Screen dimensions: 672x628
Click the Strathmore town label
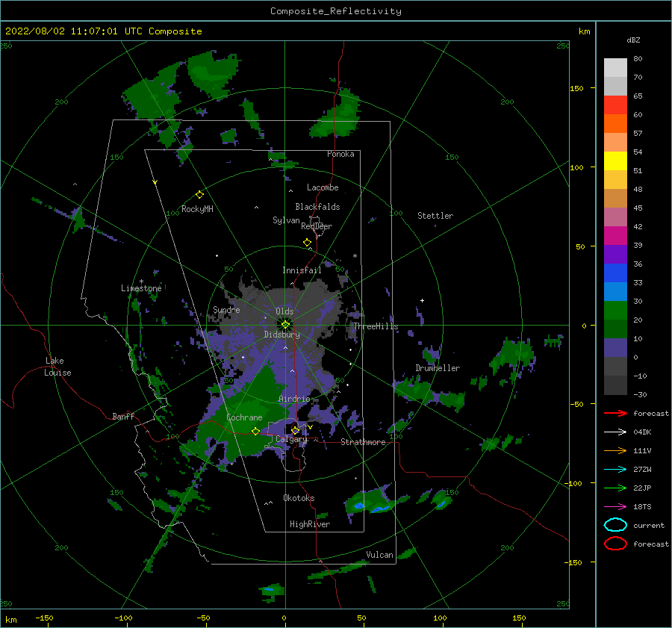coord(363,442)
